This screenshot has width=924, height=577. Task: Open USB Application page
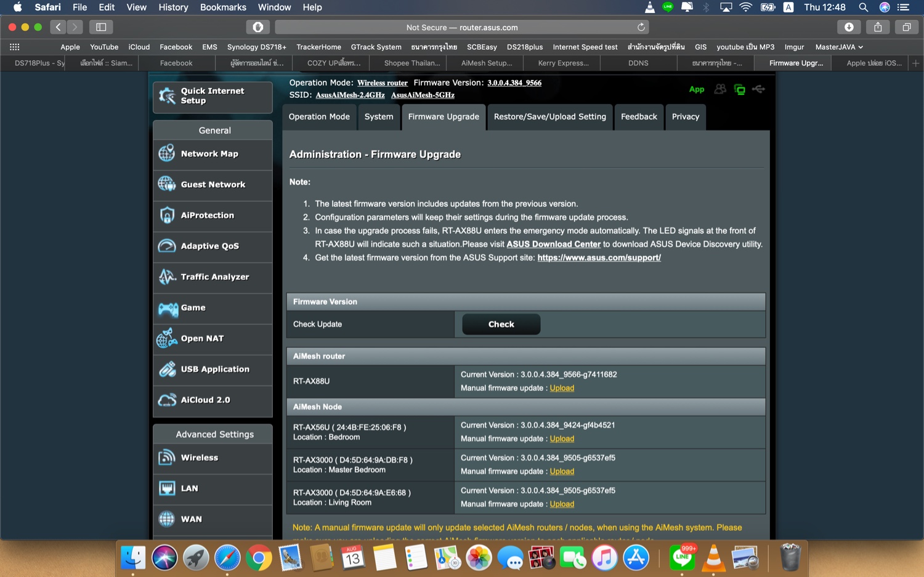pyautogui.click(x=213, y=369)
